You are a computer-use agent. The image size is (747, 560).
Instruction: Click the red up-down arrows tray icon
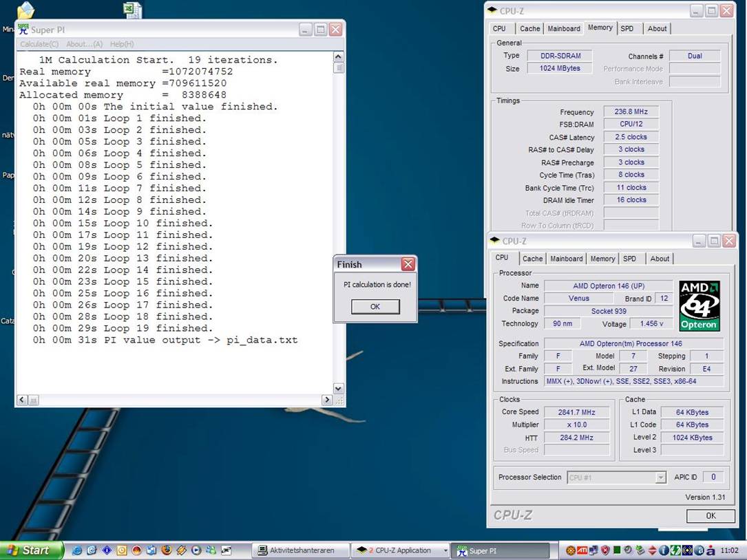[652, 550]
